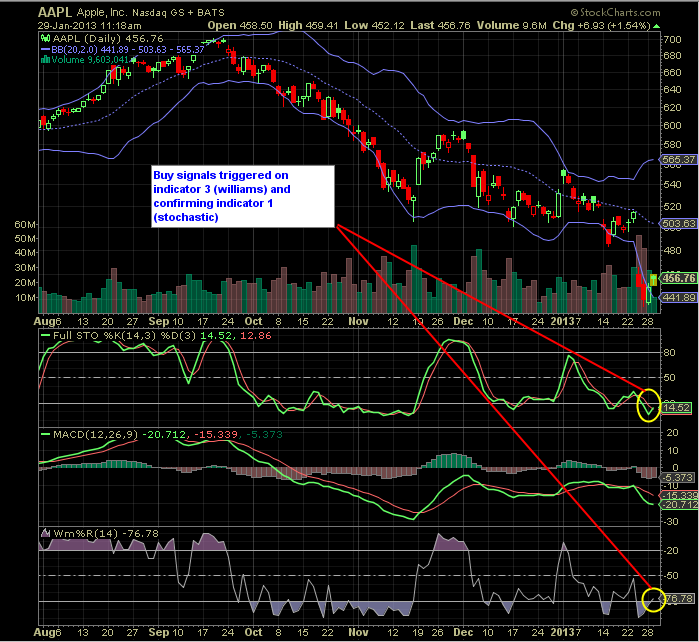
Task: Click 'Nov' on the price chart date axis
Action: point(358,321)
